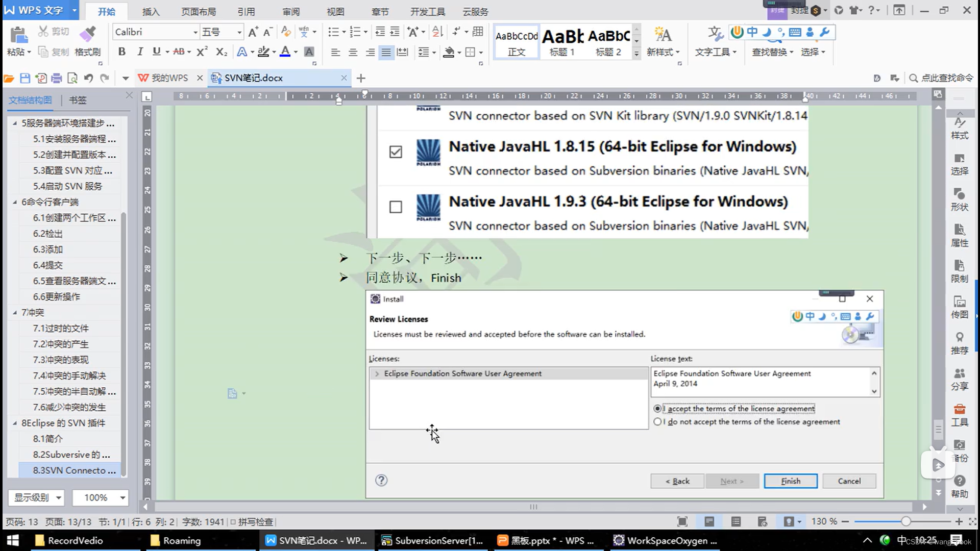This screenshot has width=980, height=551.
Task: Apply subscript formatting
Action: pyautogui.click(x=221, y=52)
